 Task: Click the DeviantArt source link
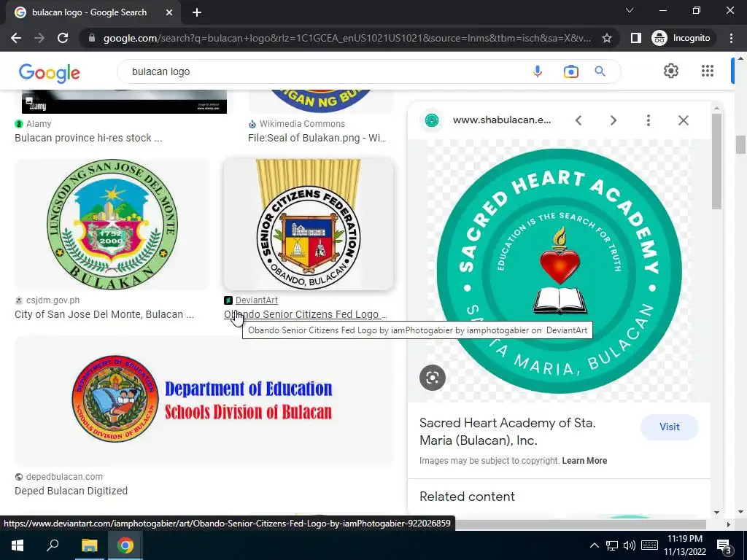click(256, 300)
